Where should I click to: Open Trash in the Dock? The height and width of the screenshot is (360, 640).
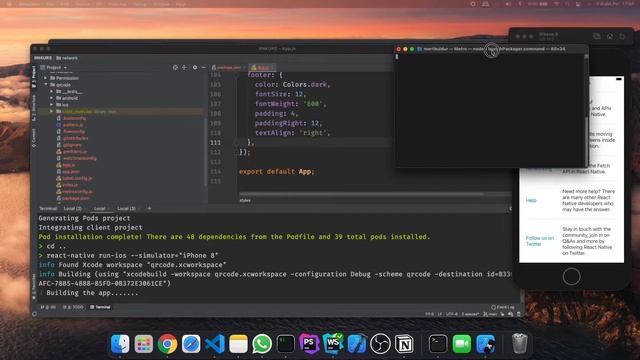tap(520, 344)
